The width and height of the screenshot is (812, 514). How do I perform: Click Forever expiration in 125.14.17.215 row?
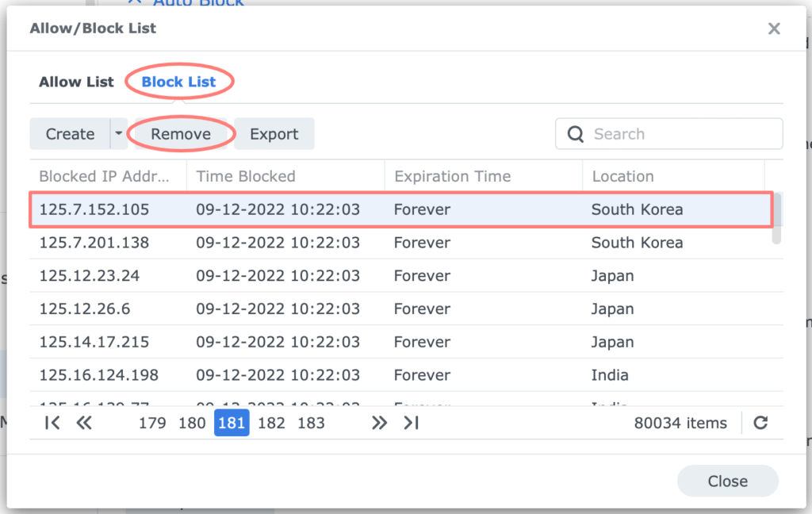(x=422, y=342)
